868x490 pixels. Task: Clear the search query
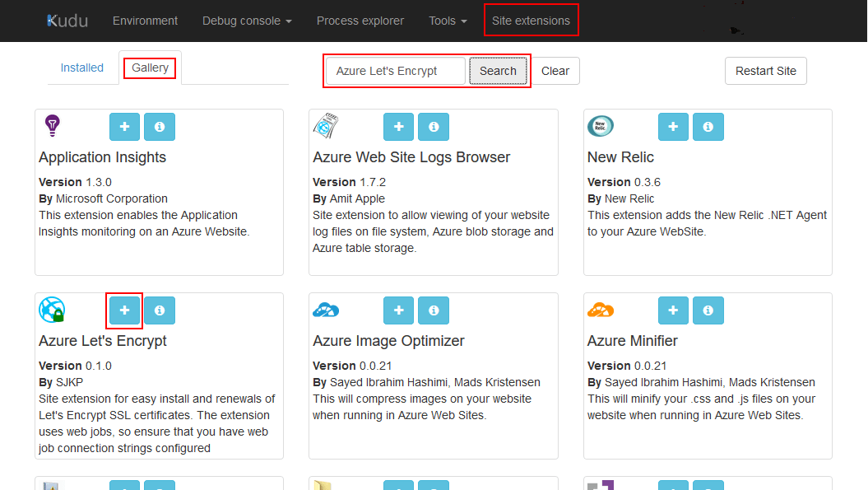click(555, 71)
